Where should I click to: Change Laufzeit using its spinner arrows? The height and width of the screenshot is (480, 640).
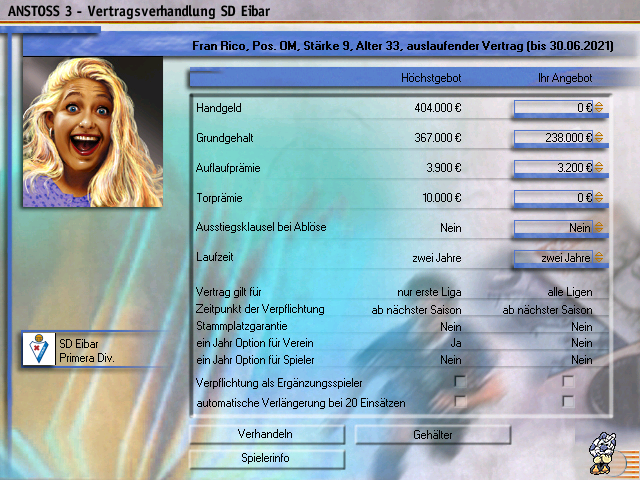click(599, 257)
